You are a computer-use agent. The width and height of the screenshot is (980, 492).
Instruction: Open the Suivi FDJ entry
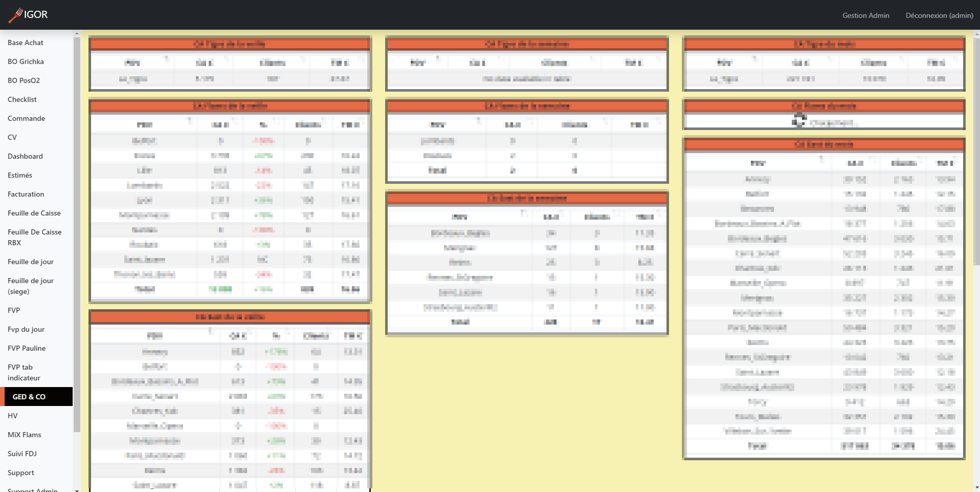click(22, 454)
